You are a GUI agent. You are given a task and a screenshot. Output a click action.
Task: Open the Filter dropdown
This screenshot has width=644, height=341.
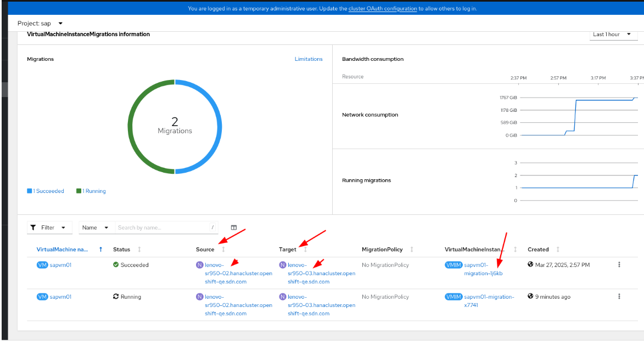[50, 228]
